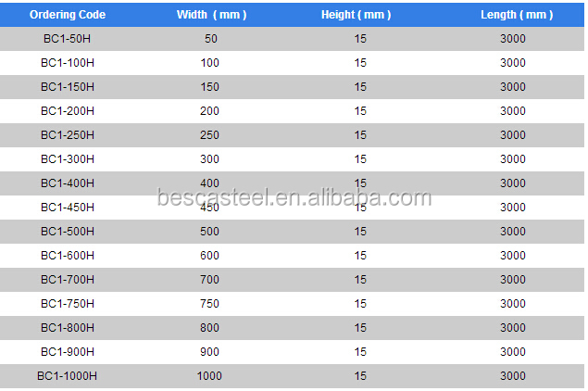Click the BC1-1000H ordering code cell

pos(68,376)
